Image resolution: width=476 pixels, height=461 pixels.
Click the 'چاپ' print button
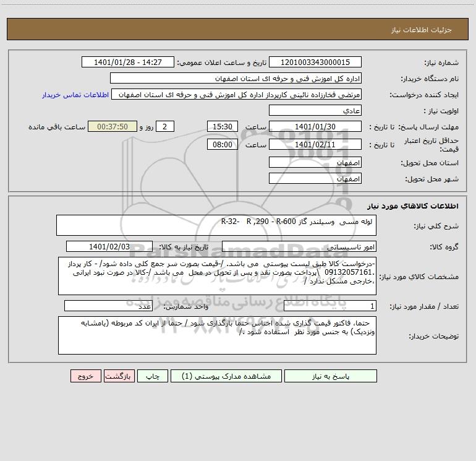153,376
